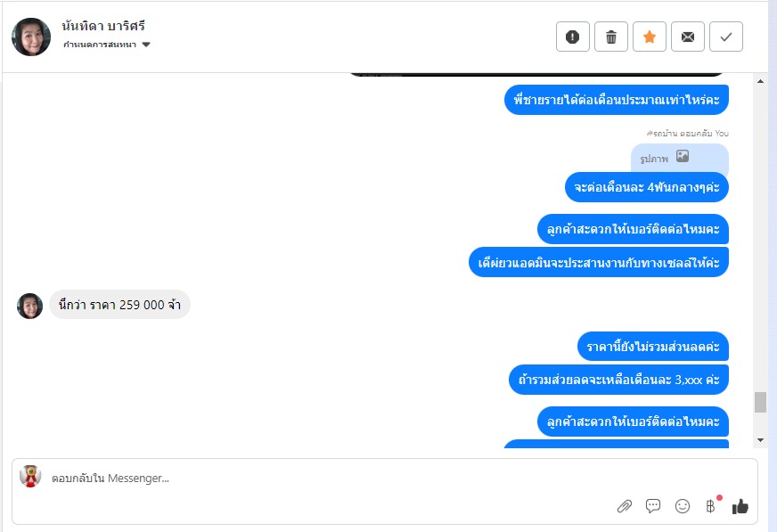Toggle the orange star follow-up flag

(x=650, y=37)
